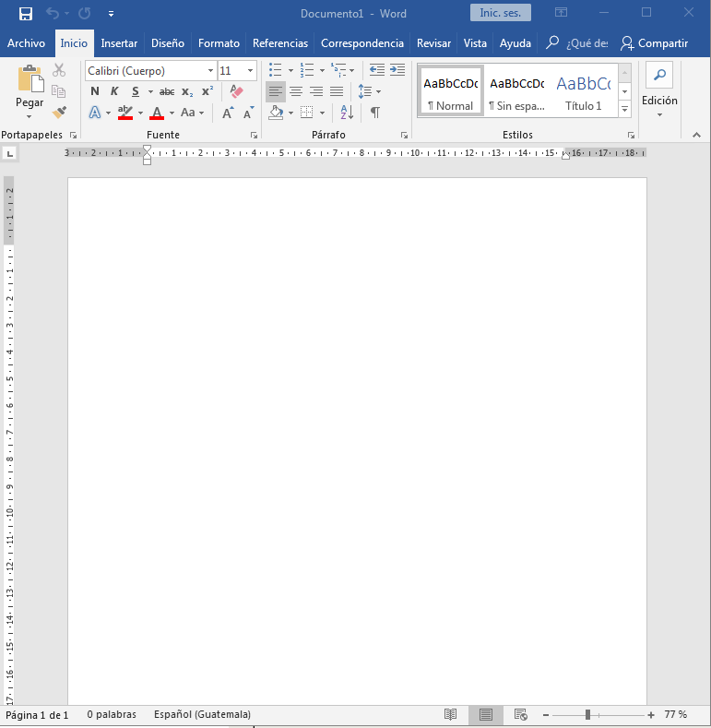The image size is (711, 728).
Task: Click the Pegar clipboard icon
Action: 30,79
